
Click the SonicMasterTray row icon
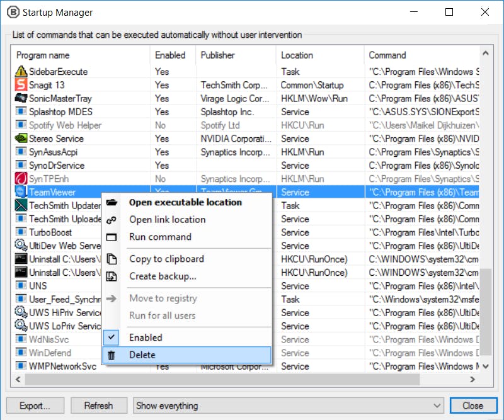[21, 98]
